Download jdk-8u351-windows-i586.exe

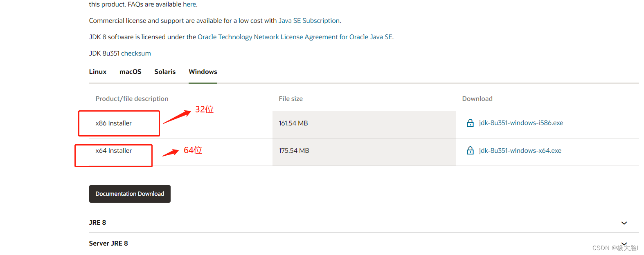[521, 123]
